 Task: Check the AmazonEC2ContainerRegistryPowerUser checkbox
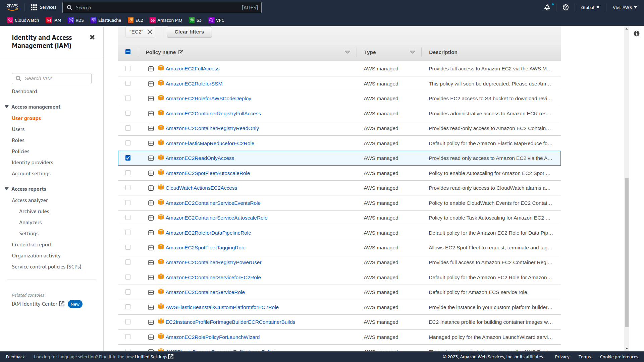128,262
